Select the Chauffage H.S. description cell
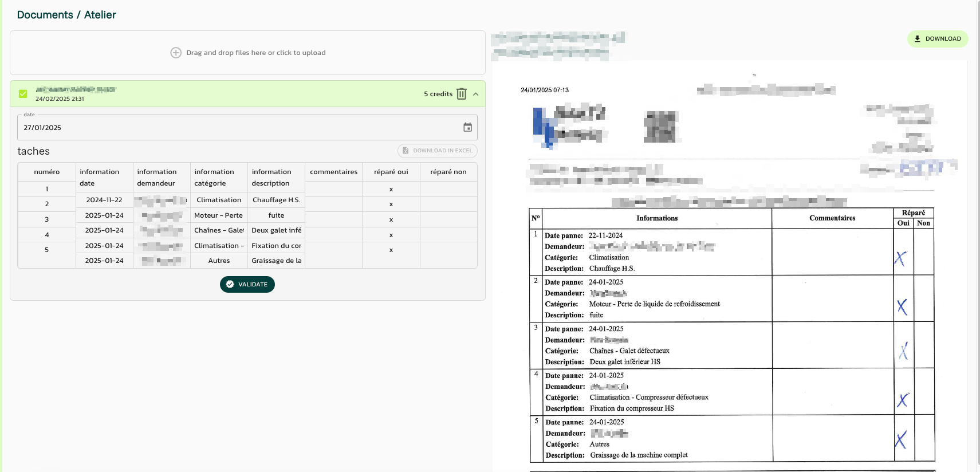Screen dimensions: 980x472 pyautogui.click(x=276, y=200)
